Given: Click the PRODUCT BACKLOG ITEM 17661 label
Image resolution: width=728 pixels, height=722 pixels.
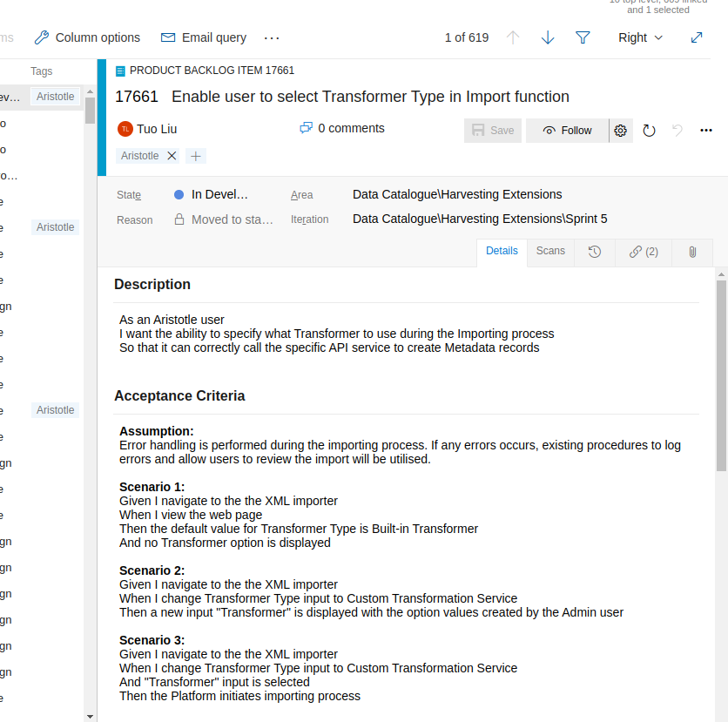Looking at the screenshot, I should point(212,71).
